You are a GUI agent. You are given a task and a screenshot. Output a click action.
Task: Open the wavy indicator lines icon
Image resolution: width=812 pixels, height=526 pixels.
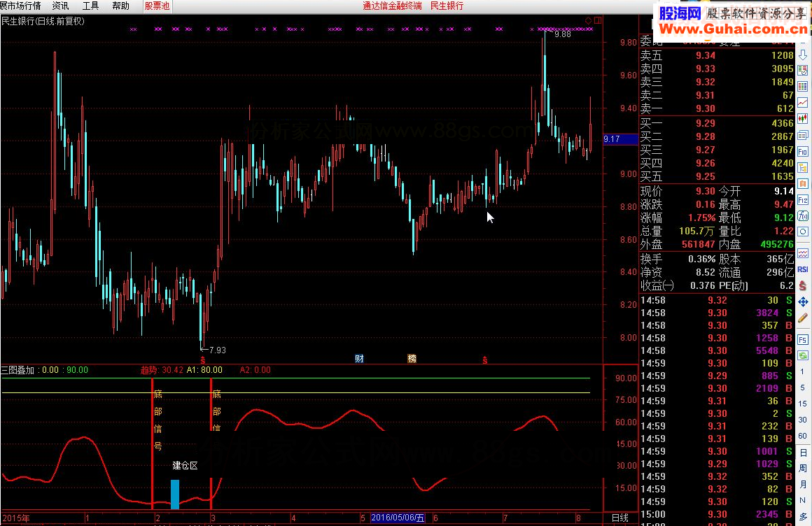click(803, 253)
